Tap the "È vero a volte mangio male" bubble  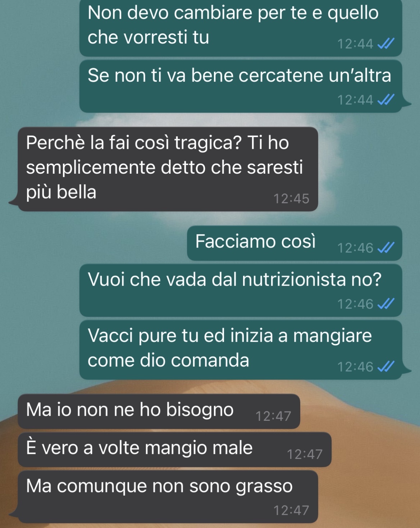174,450
